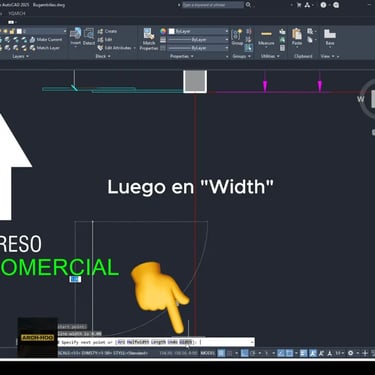Open the ByLayer color dropdown
Image resolution: width=375 pixels, height=375 pixels.
coord(198,31)
